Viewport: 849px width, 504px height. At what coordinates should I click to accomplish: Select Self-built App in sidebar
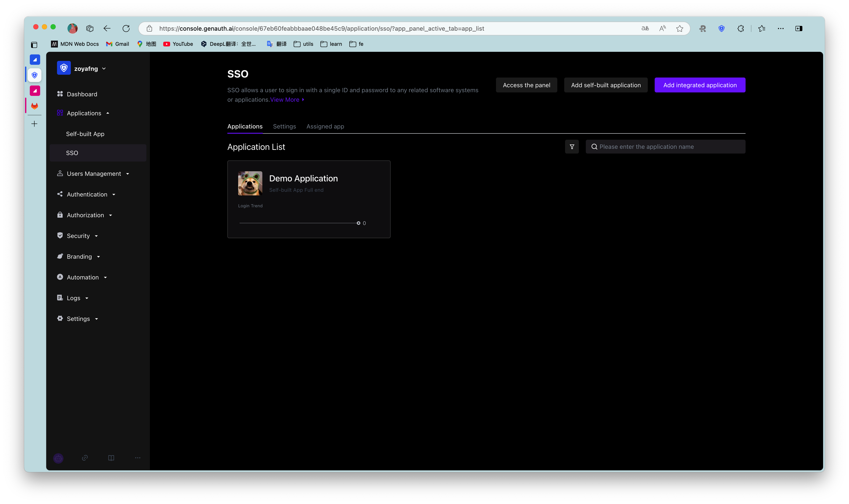85,134
